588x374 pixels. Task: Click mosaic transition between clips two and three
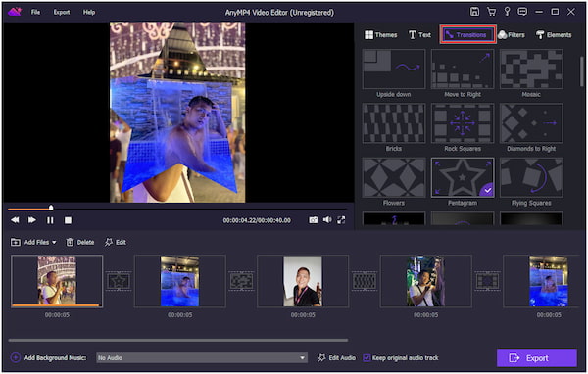click(x=241, y=281)
